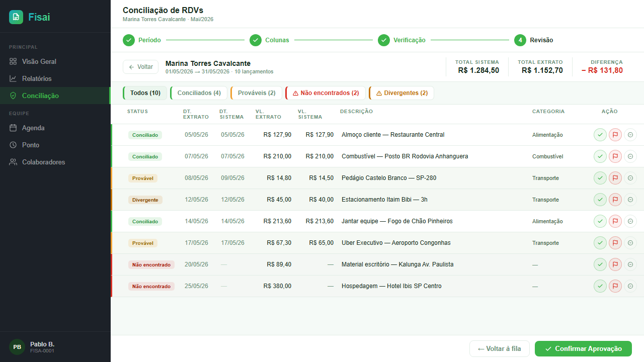Select the Divergentes (2) filter tab
Image resolution: width=644 pixels, height=362 pixels.
tap(401, 93)
